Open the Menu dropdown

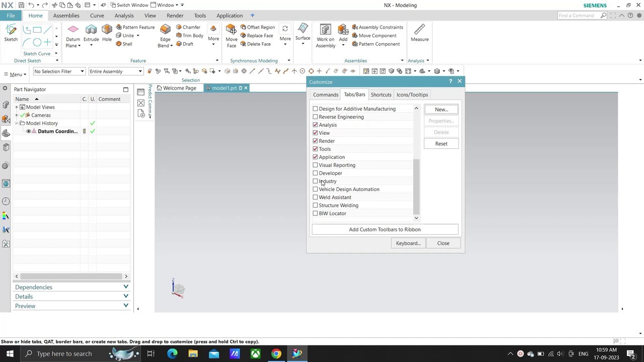(15, 74)
